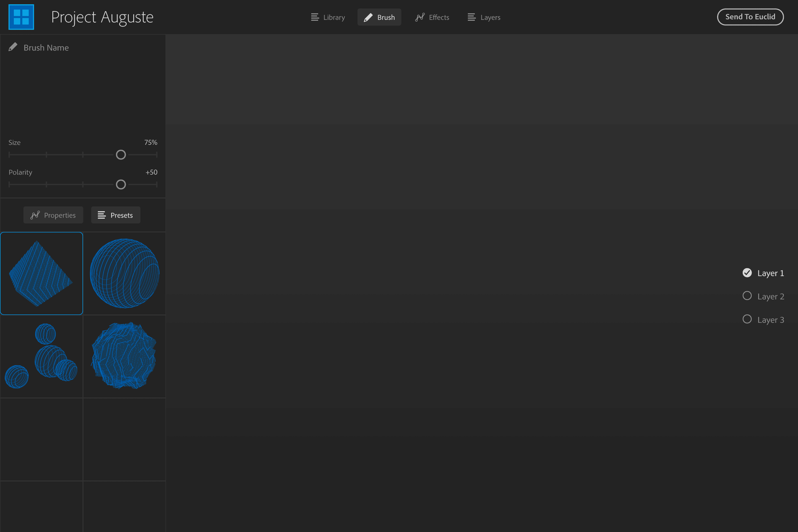Viewport: 798px width, 532px height.
Task: Click the Presets button
Action: (x=116, y=215)
